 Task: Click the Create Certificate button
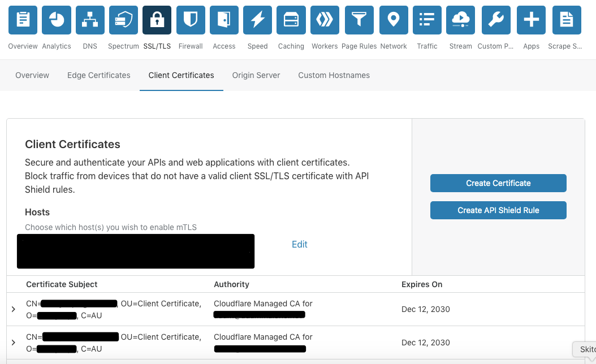pyautogui.click(x=498, y=183)
